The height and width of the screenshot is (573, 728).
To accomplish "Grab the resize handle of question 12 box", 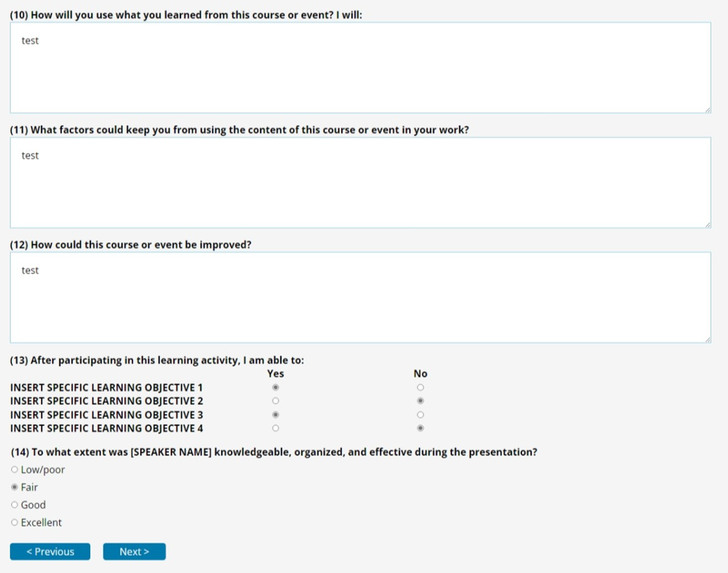I will pos(708,340).
